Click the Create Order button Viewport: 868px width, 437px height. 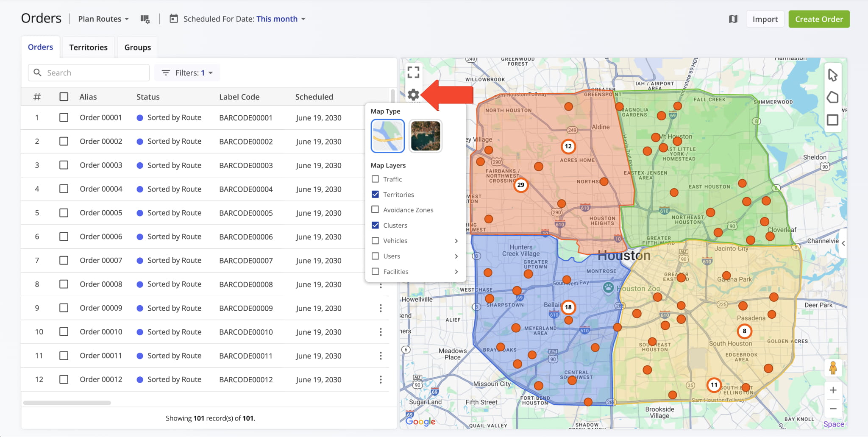[819, 19]
